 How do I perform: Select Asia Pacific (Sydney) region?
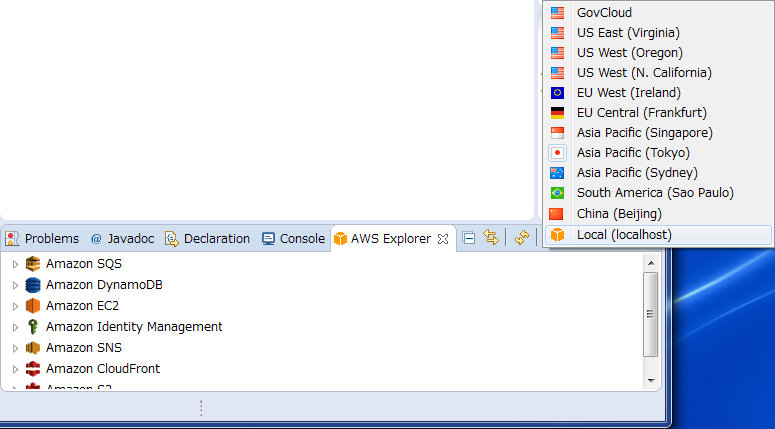[658, 172]
